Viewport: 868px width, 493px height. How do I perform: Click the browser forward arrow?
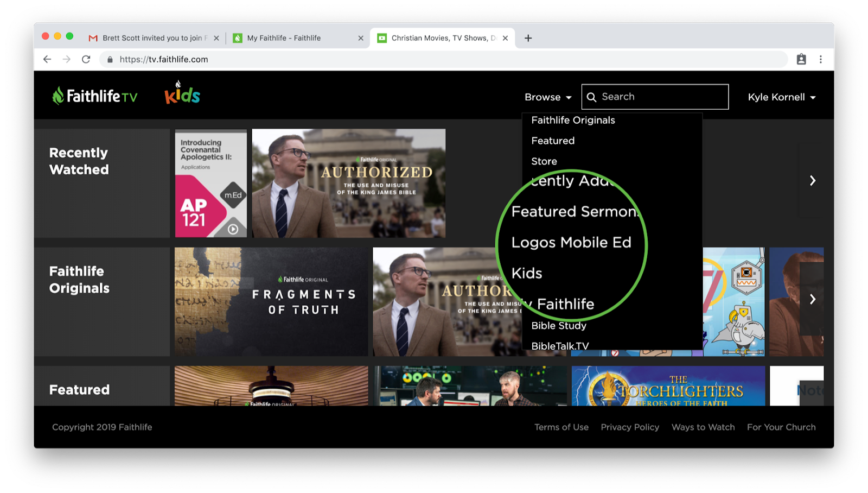click(x=67, y=59)
